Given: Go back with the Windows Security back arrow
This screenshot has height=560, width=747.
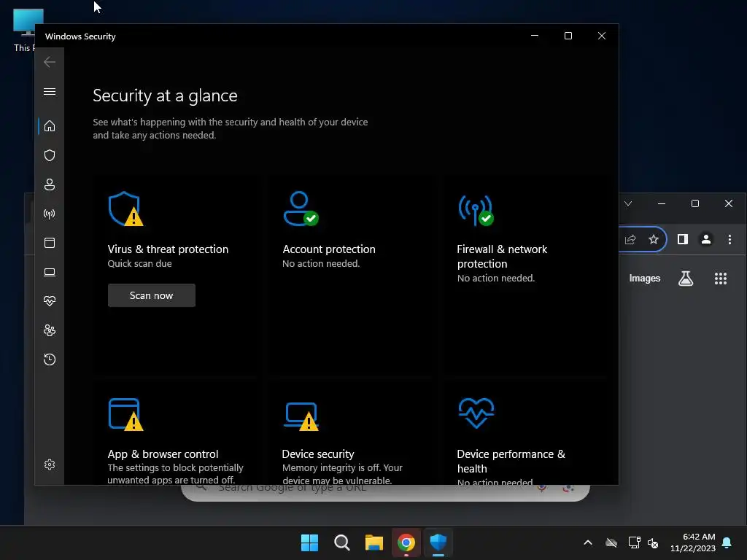Looking at the screenshot, I should click(x=50, y=62).
